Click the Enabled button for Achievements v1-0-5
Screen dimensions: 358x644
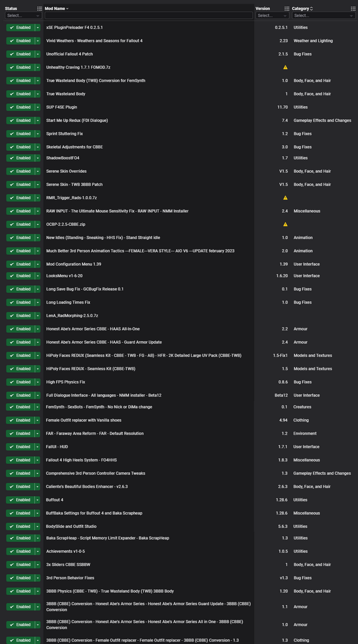click(x=21, y=551)
